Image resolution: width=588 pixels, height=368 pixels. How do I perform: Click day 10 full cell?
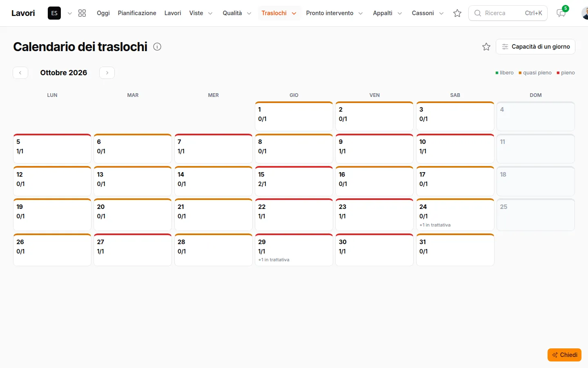[455, 149]
